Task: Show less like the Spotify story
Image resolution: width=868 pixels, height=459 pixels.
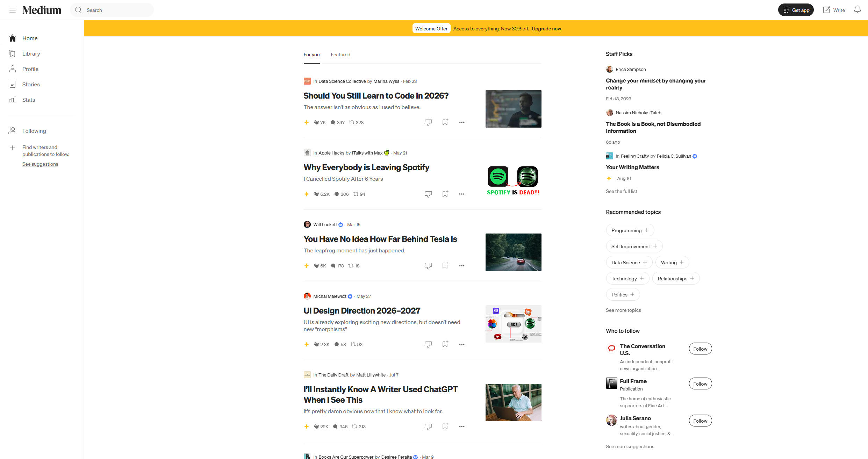Action: [x=428, y=194]
